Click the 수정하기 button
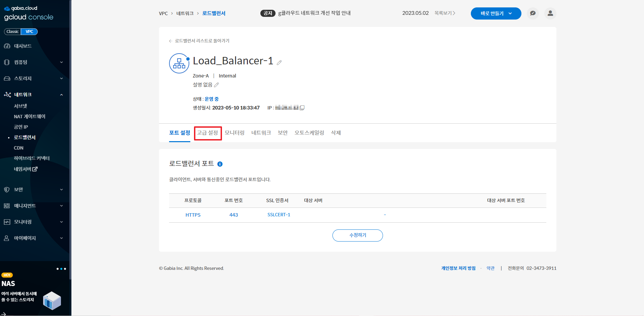The image size is (644, 316). (358, 235)
